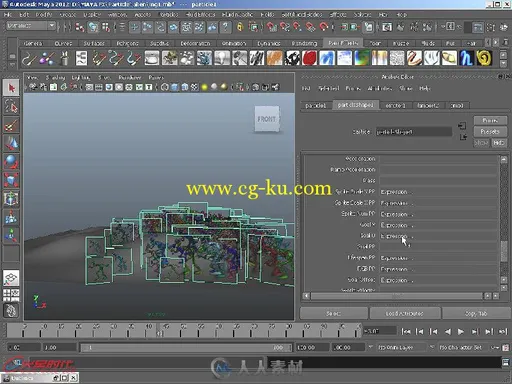Choose the Paint selection brush tool

[11, 125]
